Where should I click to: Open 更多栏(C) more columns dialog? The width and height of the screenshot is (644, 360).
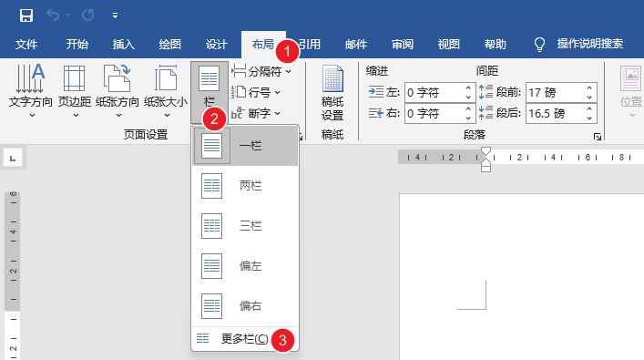point(245,339)
